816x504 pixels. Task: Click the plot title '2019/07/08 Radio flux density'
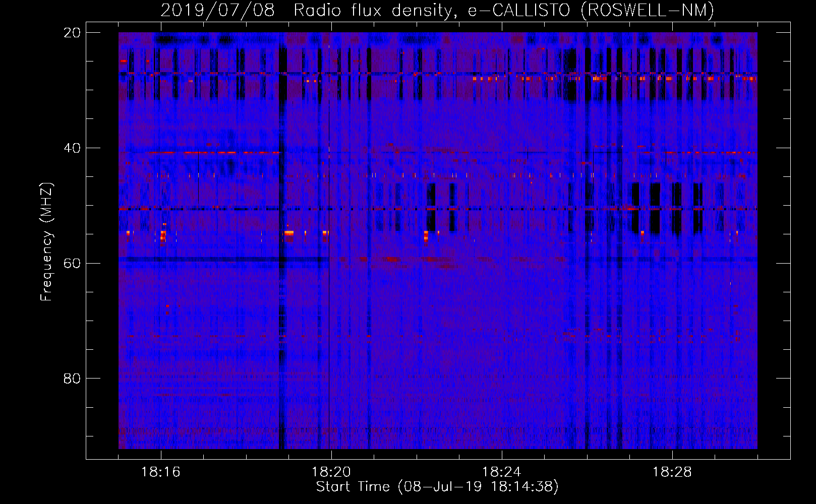(437, 10)
